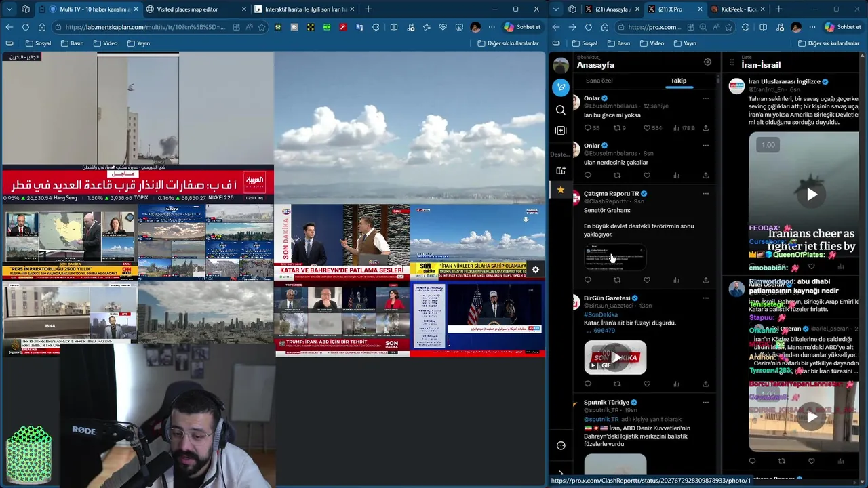Screen dimensions: 868x488
Task: Go back in X Pro browser window
Action: point(556,27)
